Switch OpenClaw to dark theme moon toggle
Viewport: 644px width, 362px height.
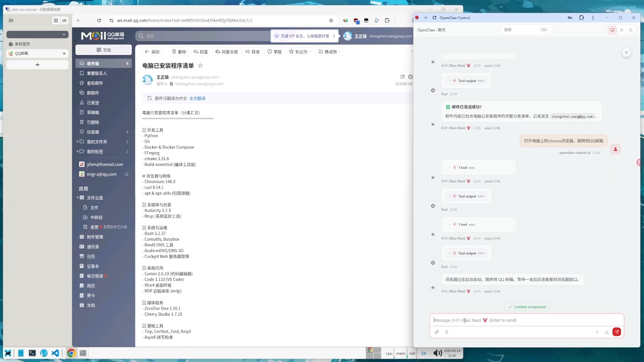(631, 30)
